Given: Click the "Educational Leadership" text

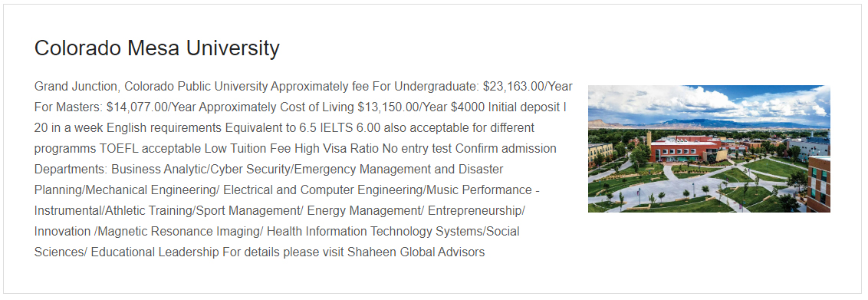Looking at the screenshot, I should [x=155, y=252].
